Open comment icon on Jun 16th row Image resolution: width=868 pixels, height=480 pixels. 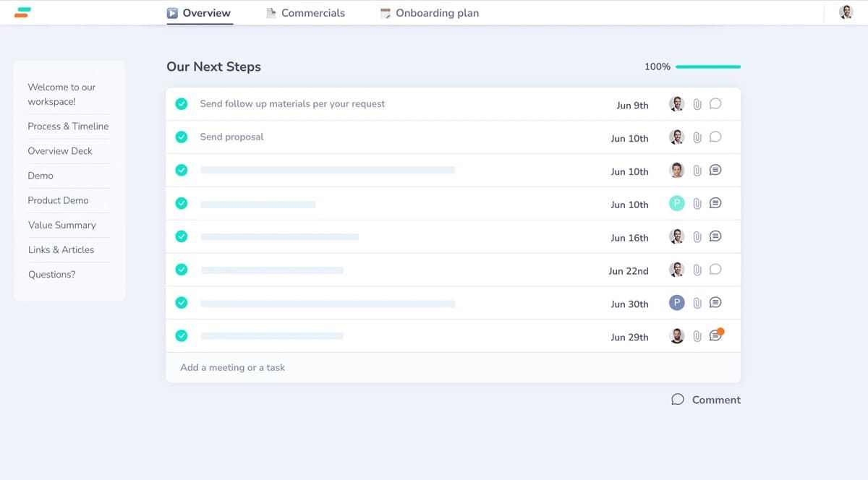click(x=715, y=236)
